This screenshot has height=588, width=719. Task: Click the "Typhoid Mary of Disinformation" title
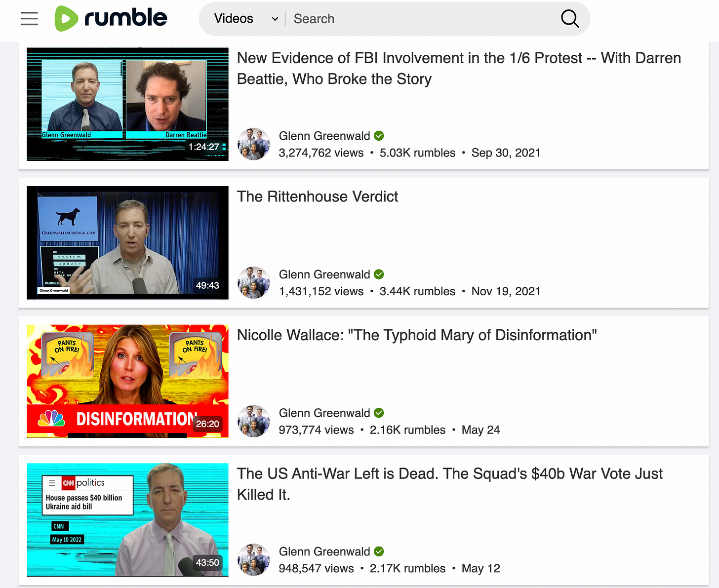tap(416, 335)
